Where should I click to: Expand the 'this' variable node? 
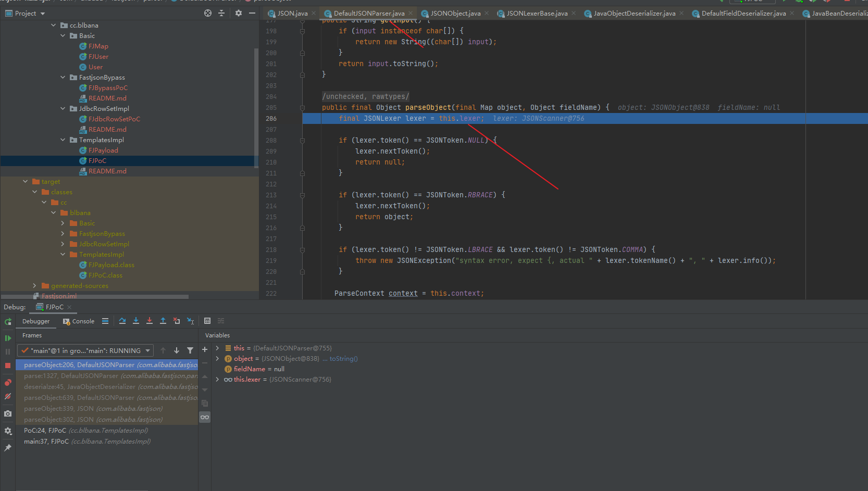[217, 348]
